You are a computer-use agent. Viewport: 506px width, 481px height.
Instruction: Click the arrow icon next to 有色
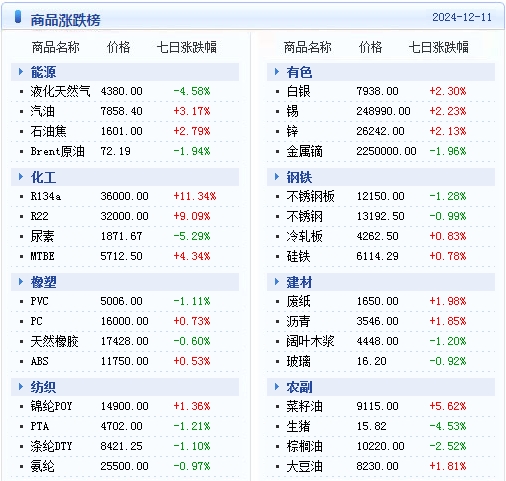point(277,72)
